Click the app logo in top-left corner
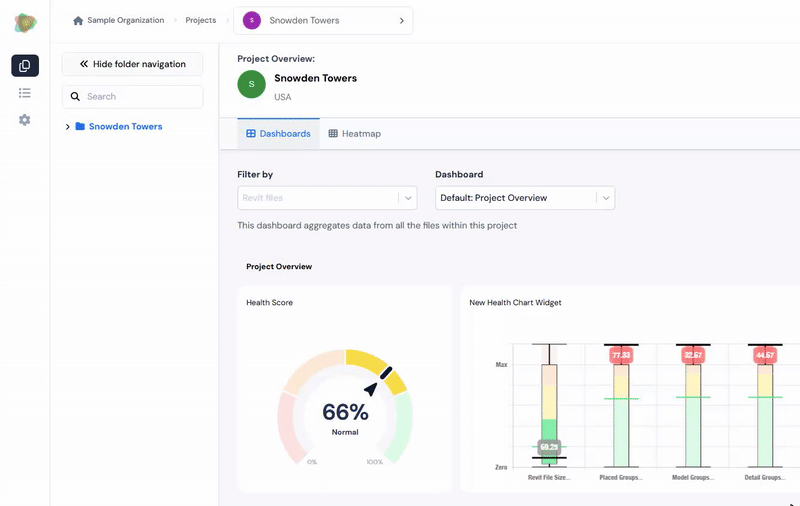800x506 pixels. pyautogui.click(x=25, y=23)
